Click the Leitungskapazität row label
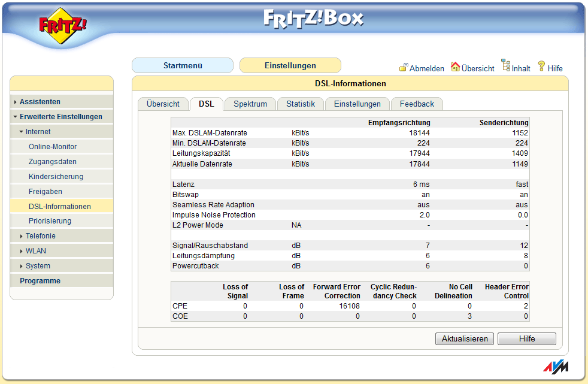The width and height of the screenshot is (588, 384). [201, 153]
